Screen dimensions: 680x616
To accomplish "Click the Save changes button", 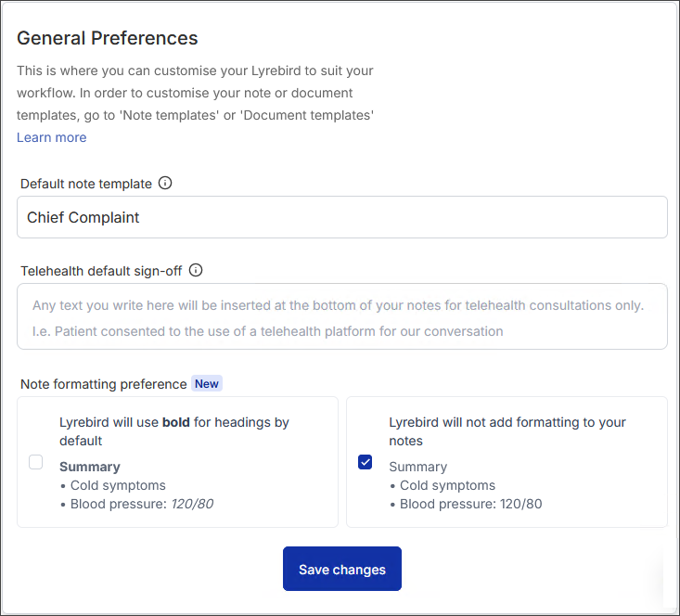I will 342,569.
